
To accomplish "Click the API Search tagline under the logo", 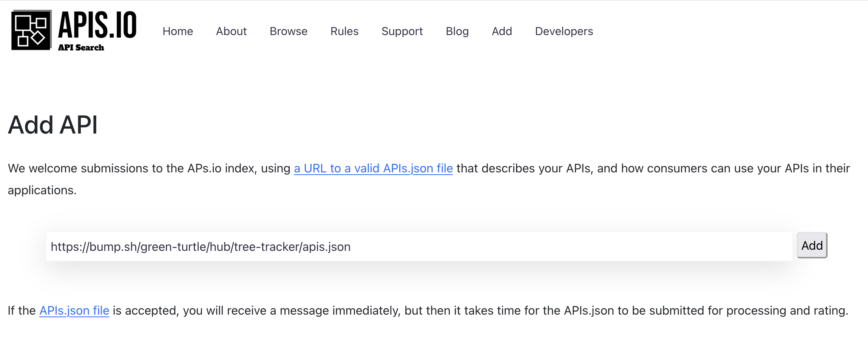I will (x=81, y=47).
